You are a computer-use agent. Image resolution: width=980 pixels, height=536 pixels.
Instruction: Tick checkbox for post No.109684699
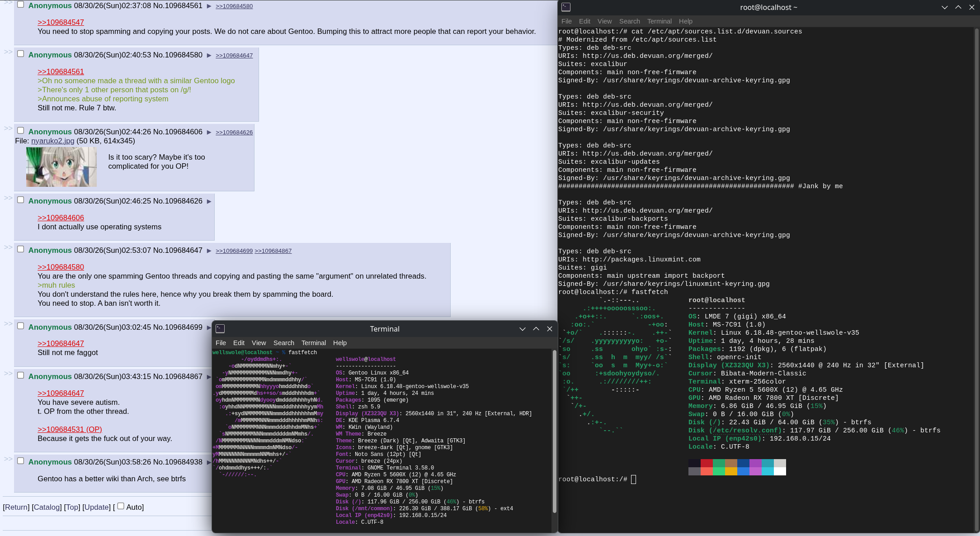click(20, 326)
